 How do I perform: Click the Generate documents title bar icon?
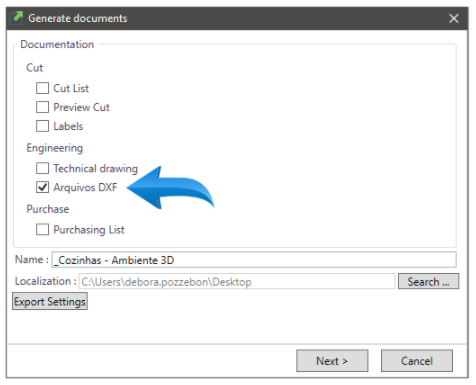16,18
